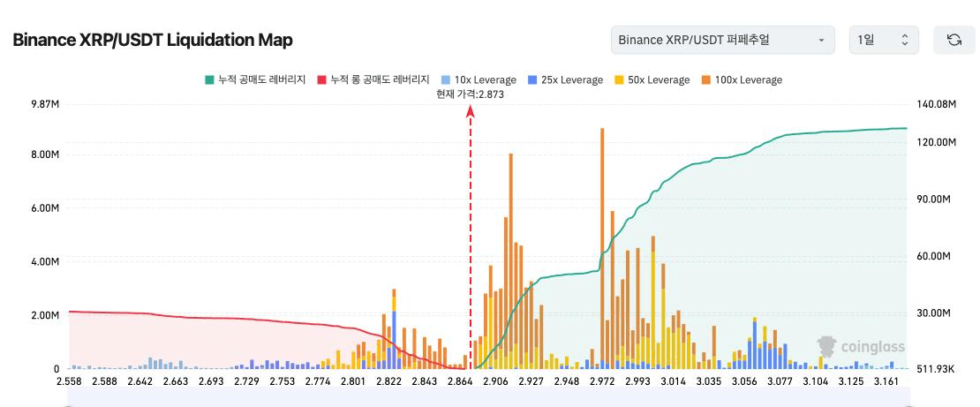Toggle the 50x Leverage legend entry

coord(652,80)
